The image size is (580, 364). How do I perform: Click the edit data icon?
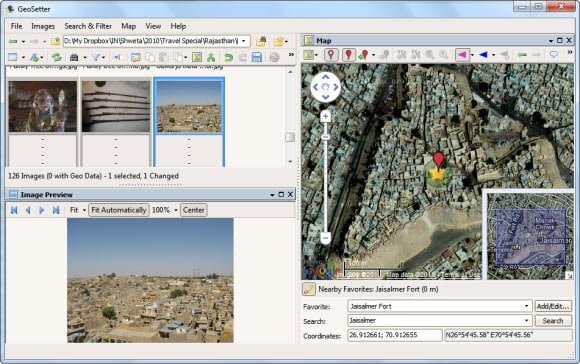[136, 57]
